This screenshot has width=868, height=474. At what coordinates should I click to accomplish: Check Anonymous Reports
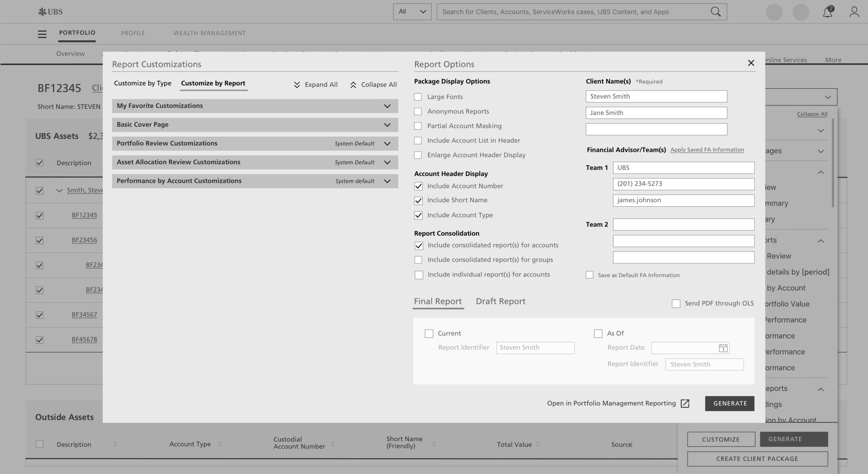418,111
